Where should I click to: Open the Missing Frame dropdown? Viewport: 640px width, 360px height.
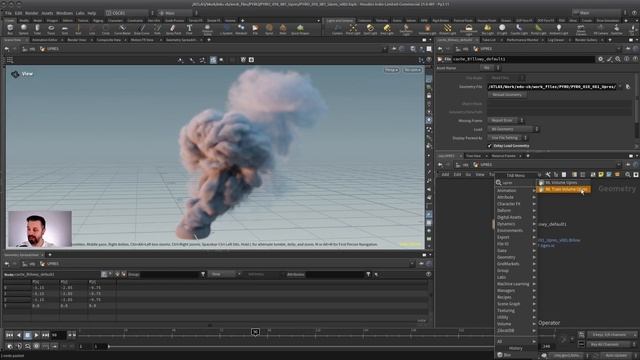[x=505, y=120]
